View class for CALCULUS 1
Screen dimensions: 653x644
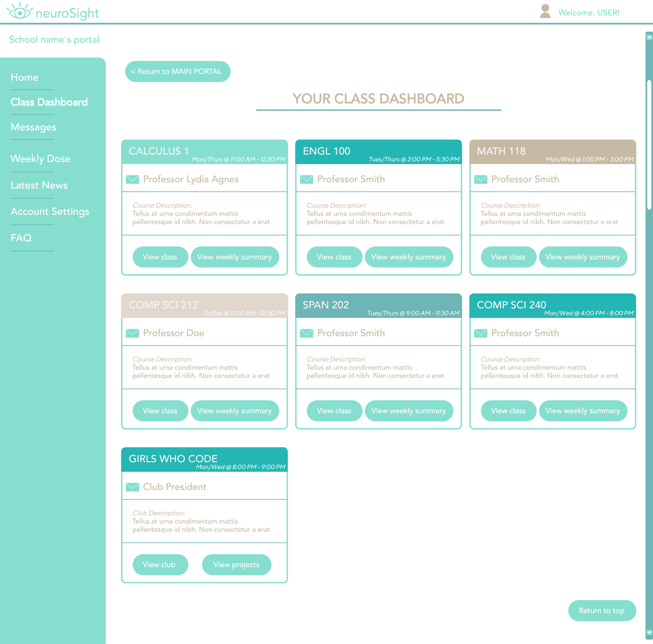coord(160,257)
